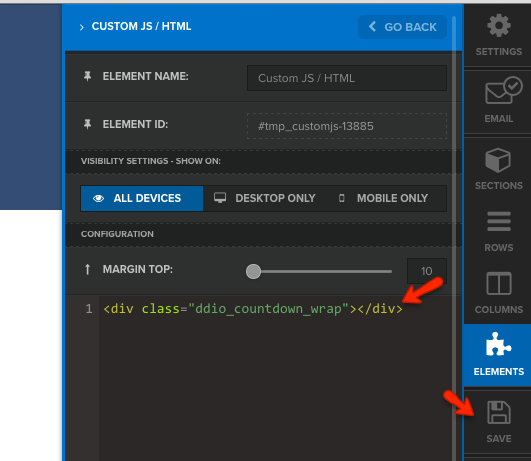Click the panel's vertical scrollbar
This screenshot has width=531, height=461.
coord(454,237)
